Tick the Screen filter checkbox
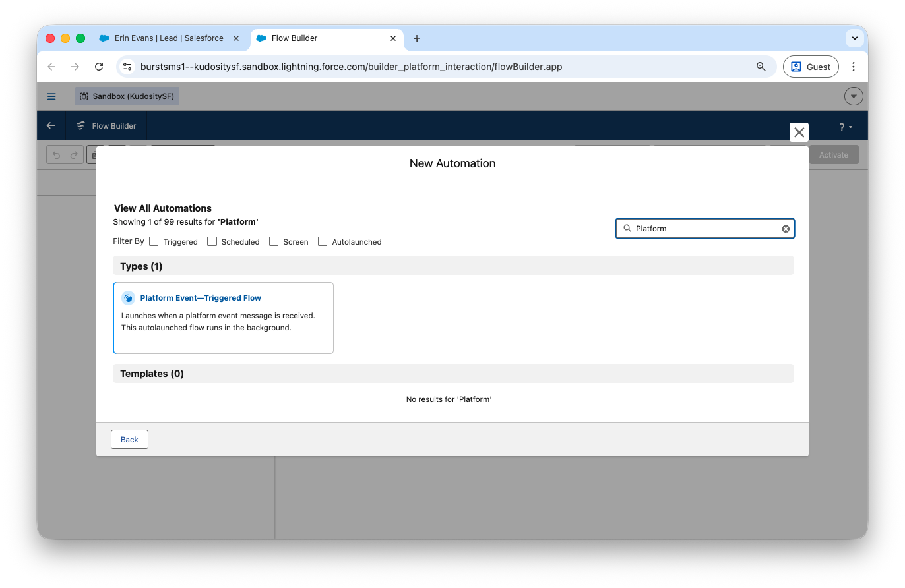This screenshot has height=588, width=905. pos(274,241)
